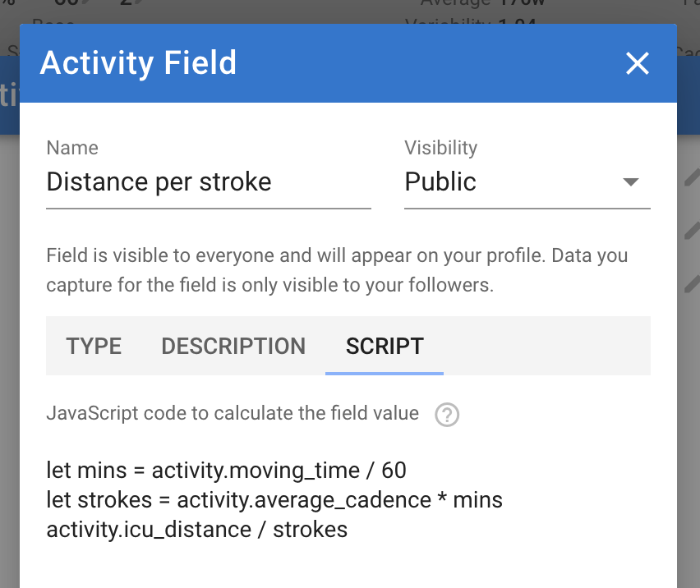Click the 'JavaScript code to calculate' label

[233, 413]
